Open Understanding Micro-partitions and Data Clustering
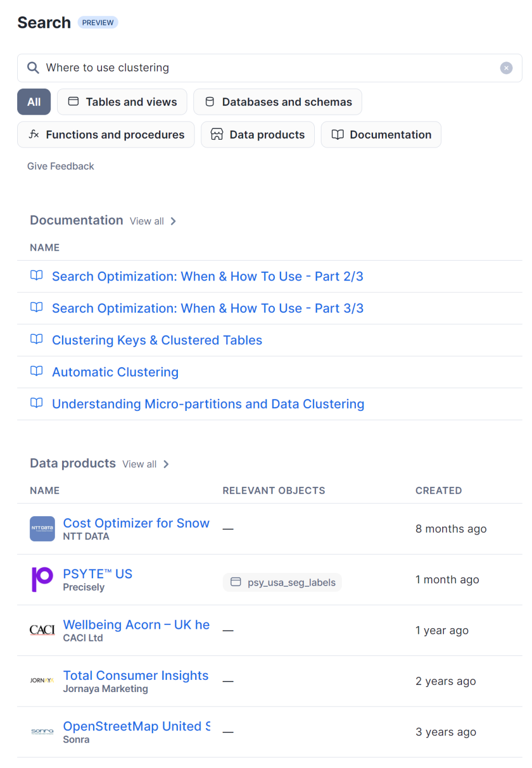532x768 pixels. (208, 404)
